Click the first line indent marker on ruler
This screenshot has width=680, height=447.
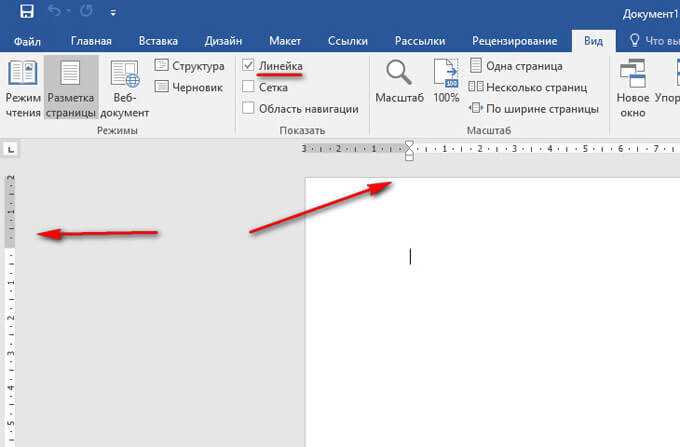coord(409,144)
